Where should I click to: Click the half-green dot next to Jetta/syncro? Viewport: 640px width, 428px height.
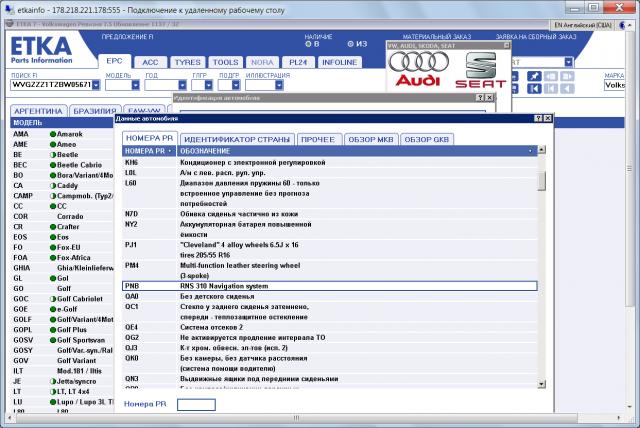(53, 381)
